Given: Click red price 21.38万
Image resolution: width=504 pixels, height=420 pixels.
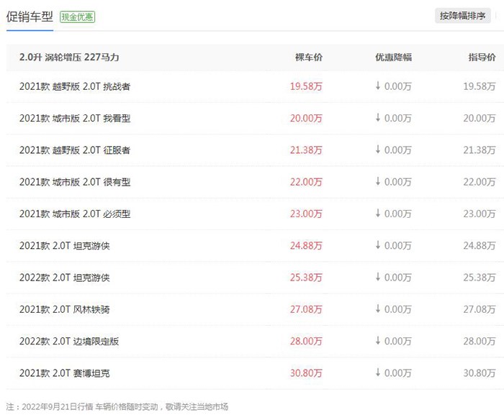Looking at the screenshot, I should pos(306,150).
